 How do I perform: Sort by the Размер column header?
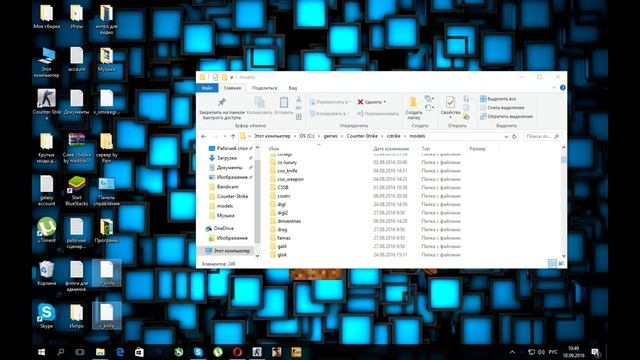coord(477,149)
